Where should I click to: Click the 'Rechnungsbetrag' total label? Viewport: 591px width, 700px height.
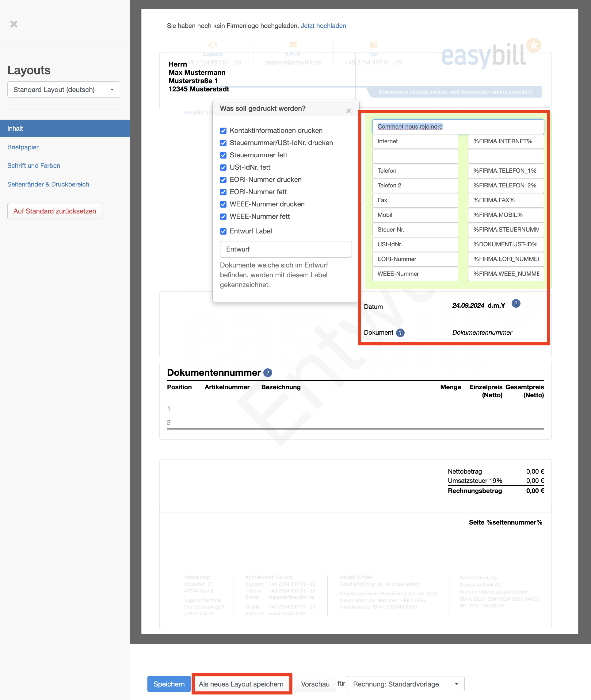tap(475, 491)
